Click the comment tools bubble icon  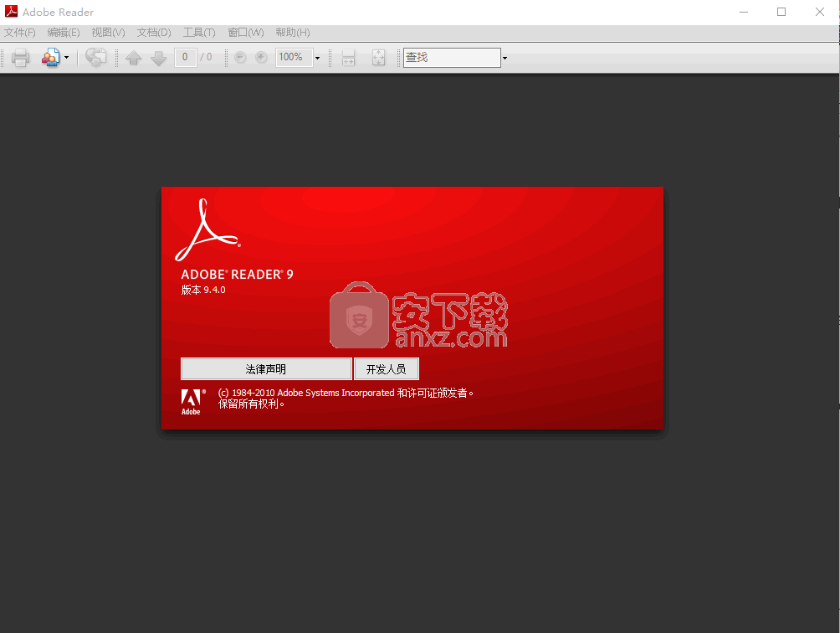[96, 57]
